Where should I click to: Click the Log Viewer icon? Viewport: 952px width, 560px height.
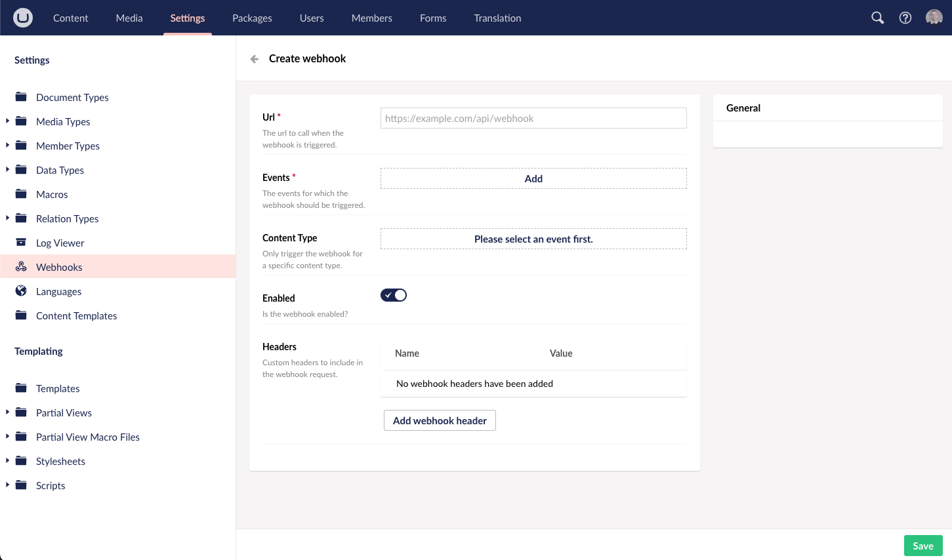20,243
